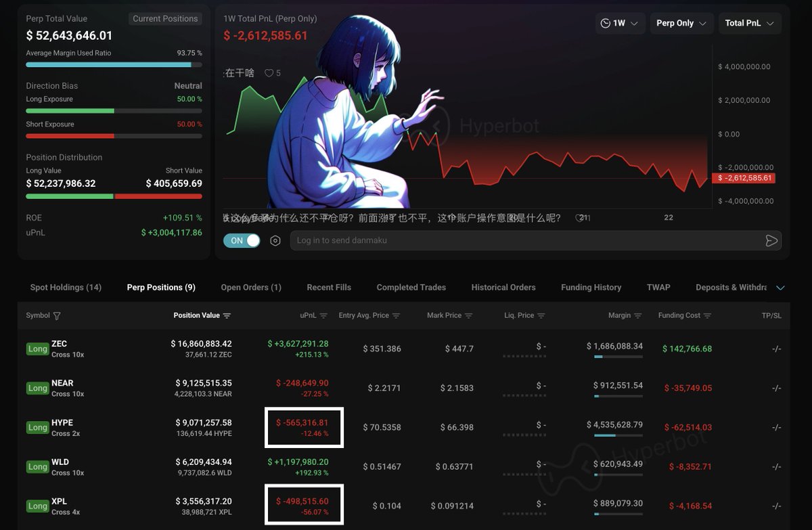Click NEAR uPnL -248,649.90 value
The height and width of the screenshot is (530, 812).
[302, 383]
